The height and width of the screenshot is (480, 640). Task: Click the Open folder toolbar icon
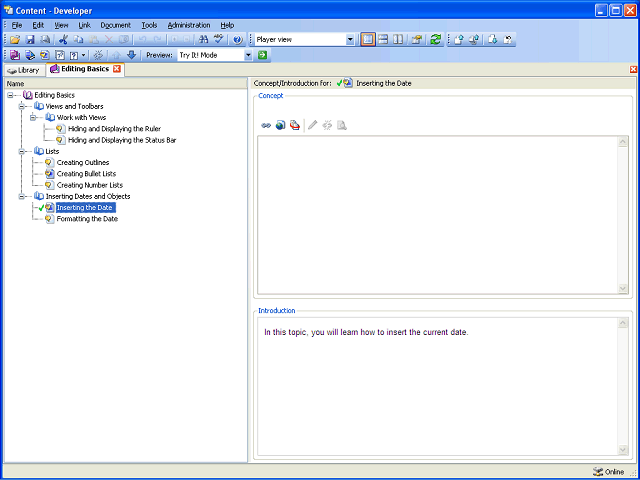15,40
